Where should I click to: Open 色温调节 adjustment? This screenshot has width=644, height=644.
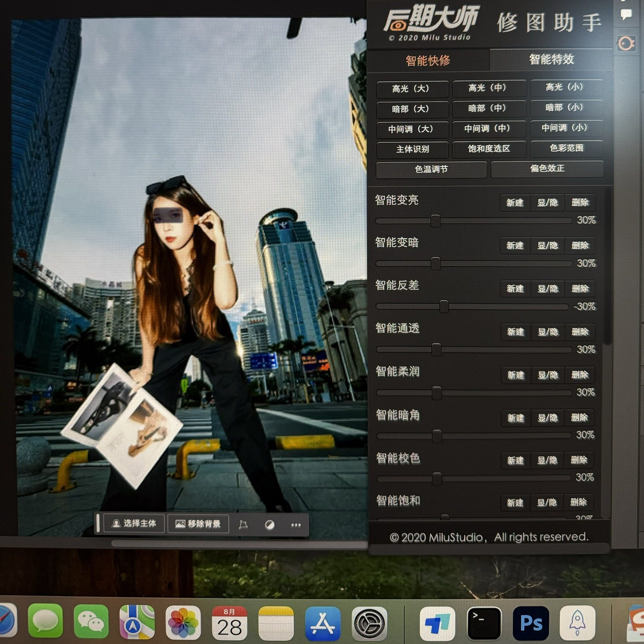pos(431,169)
